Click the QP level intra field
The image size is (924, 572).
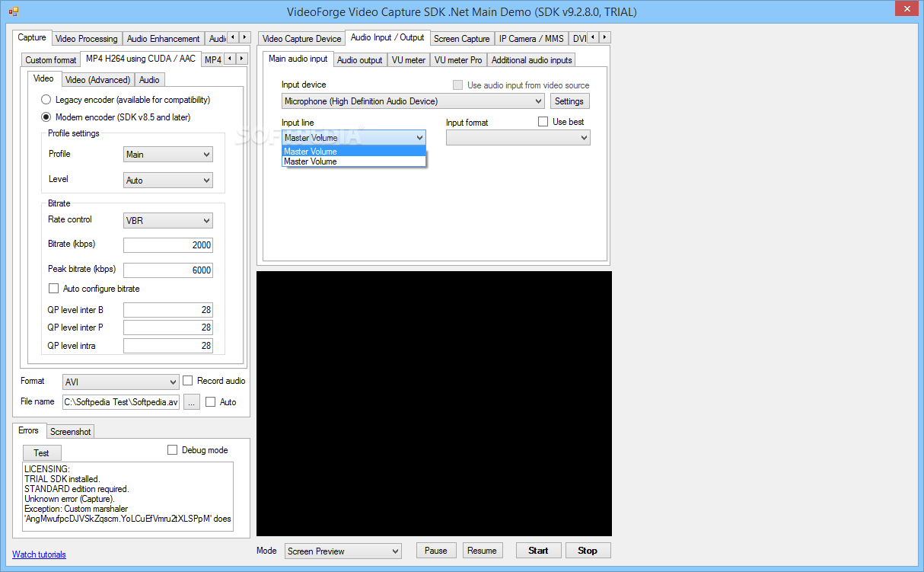168,346
